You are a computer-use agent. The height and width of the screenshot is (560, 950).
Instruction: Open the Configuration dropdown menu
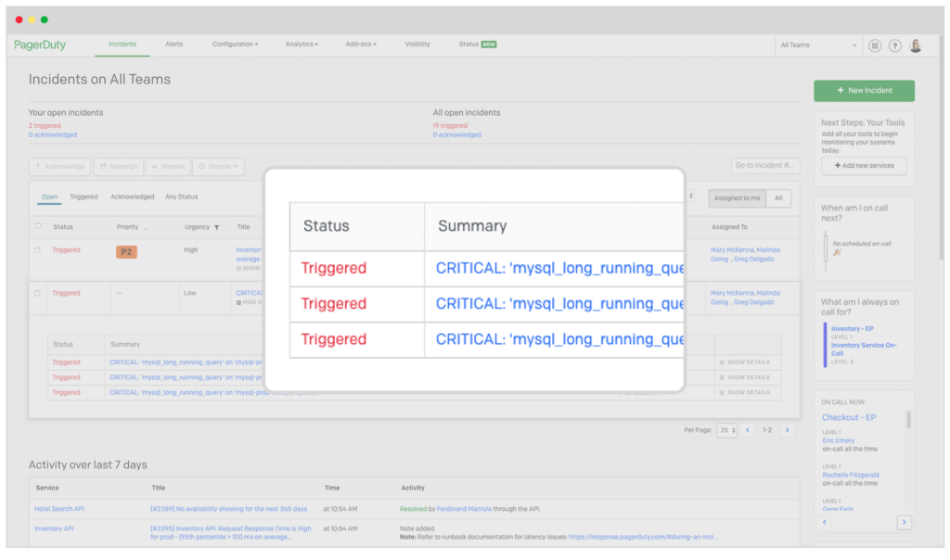pyautogui.click(x=235, y=45)
